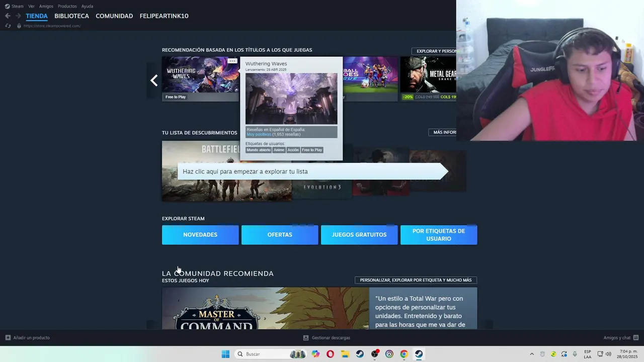Click the Mundo abierto tag

259,150
